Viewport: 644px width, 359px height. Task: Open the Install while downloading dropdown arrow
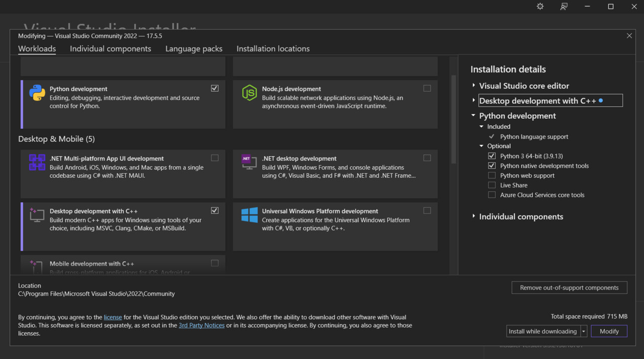point(584,331)
